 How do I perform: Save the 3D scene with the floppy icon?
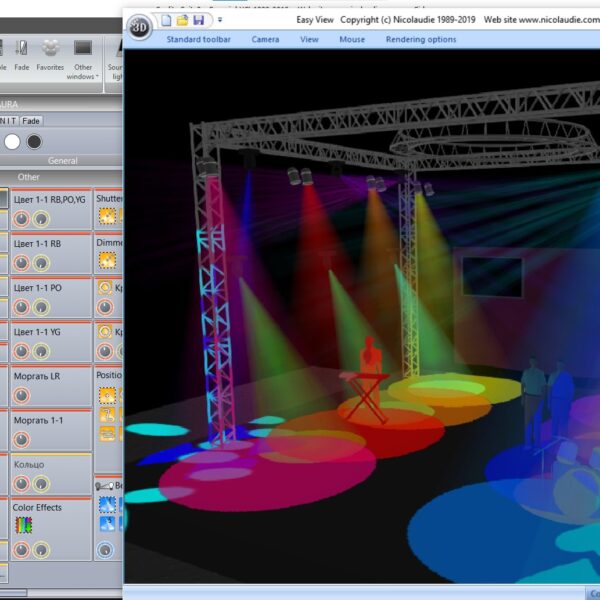coord(199,20)
